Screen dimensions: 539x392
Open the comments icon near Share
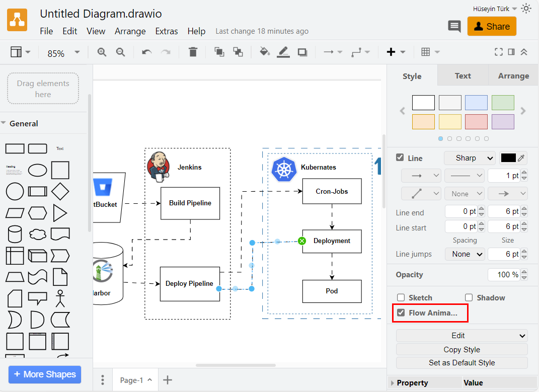[x=454, y=27]
